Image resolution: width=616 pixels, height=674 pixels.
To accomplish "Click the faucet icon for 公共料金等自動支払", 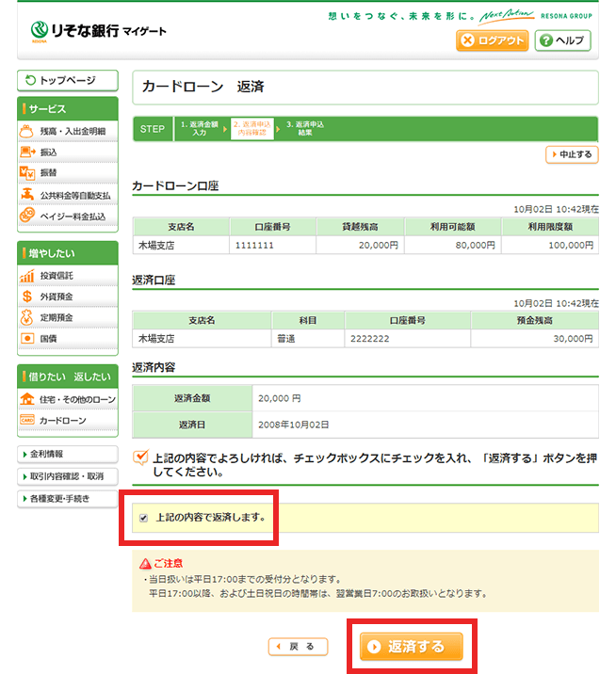I will click(x=27, y=194).
